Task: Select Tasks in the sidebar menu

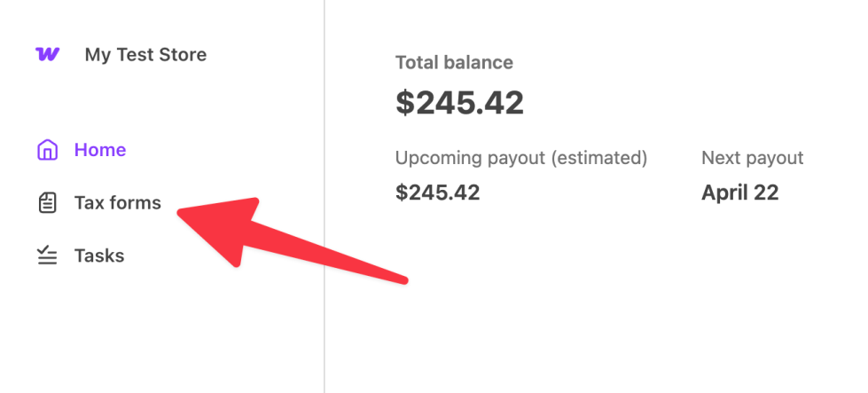Action: point(98,256)
